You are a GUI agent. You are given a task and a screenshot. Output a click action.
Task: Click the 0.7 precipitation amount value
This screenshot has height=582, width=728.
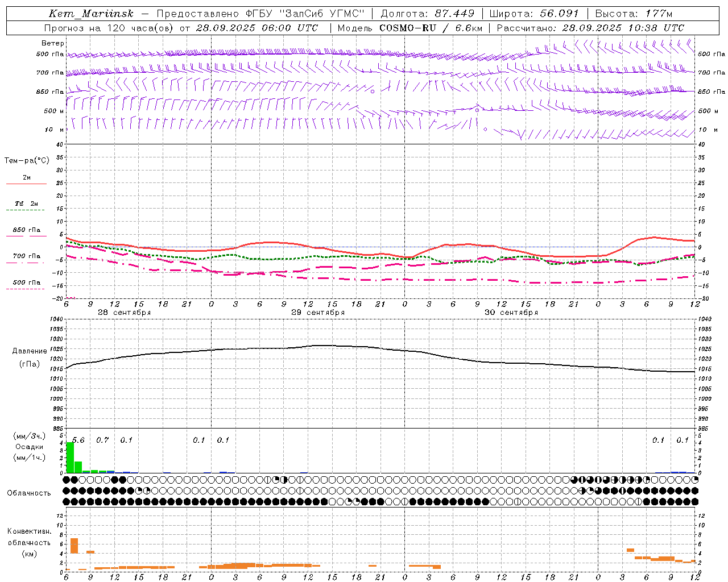[102, 440]
